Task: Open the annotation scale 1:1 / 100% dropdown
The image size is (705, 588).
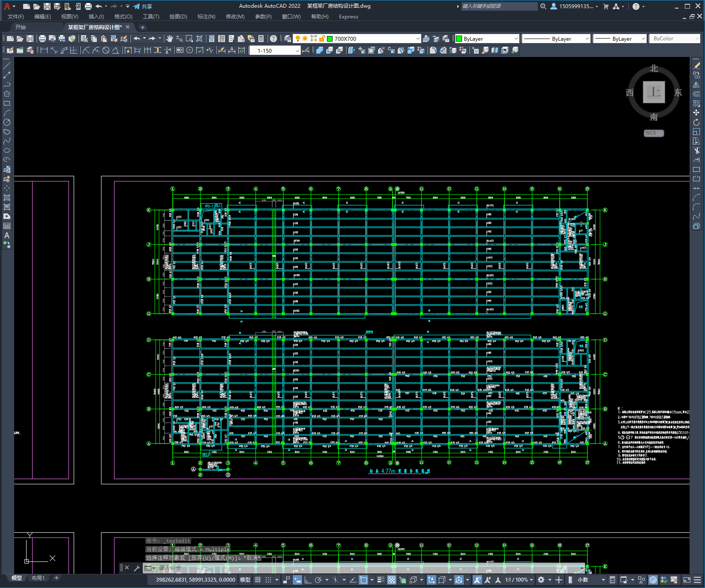Action: point(519,580)
